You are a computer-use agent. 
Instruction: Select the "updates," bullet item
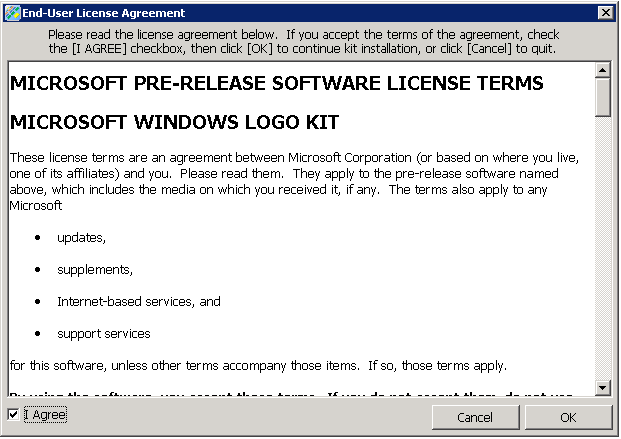pyautogui.click(x=81, y=238)
